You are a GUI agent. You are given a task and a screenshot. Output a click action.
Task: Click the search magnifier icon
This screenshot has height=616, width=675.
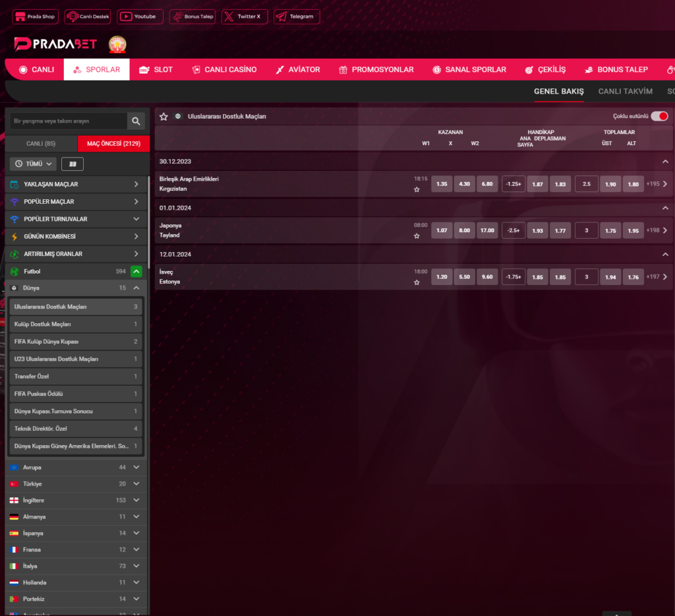(136, 121)
